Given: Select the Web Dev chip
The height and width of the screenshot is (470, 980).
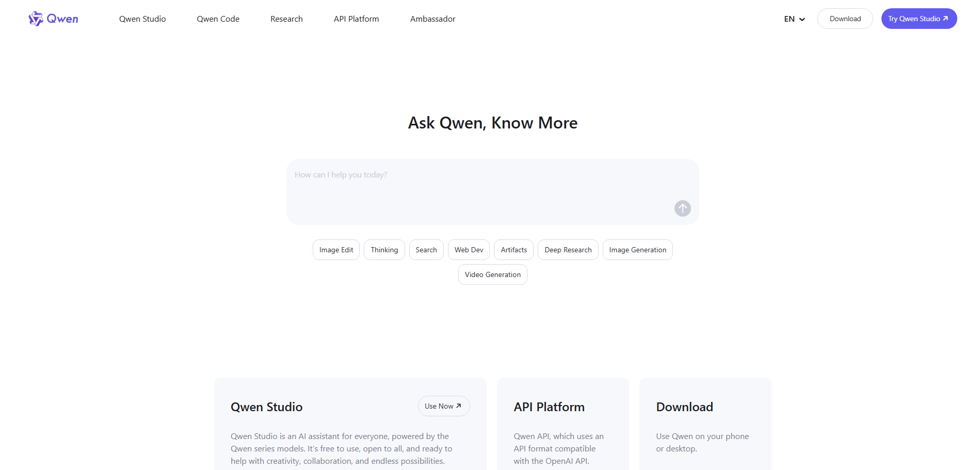Looking at the screenshot, I should pyautogui.click(x=469, y=250).
